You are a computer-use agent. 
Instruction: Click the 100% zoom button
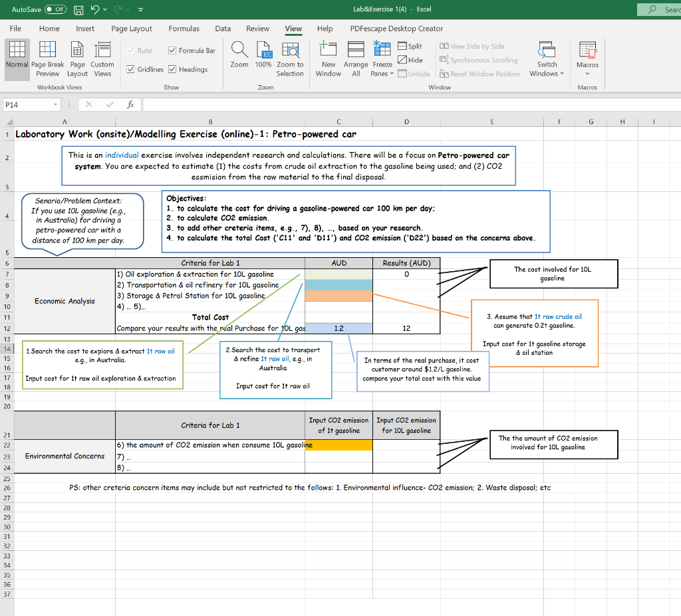pos(263,58)
